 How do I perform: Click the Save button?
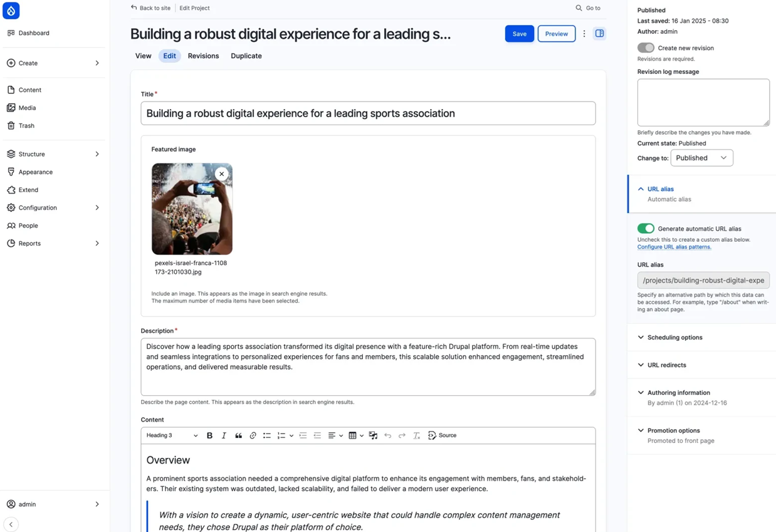(520, 34)
